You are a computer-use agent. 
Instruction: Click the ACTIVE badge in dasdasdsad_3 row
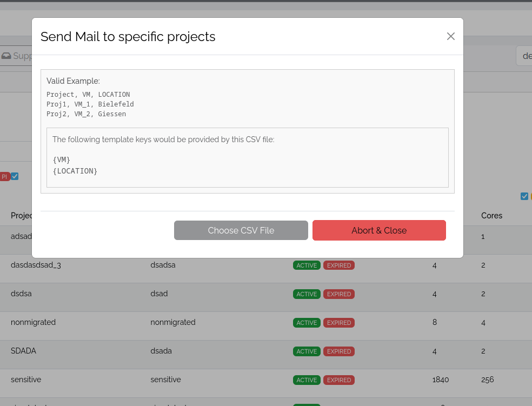(x=307, y=265)
